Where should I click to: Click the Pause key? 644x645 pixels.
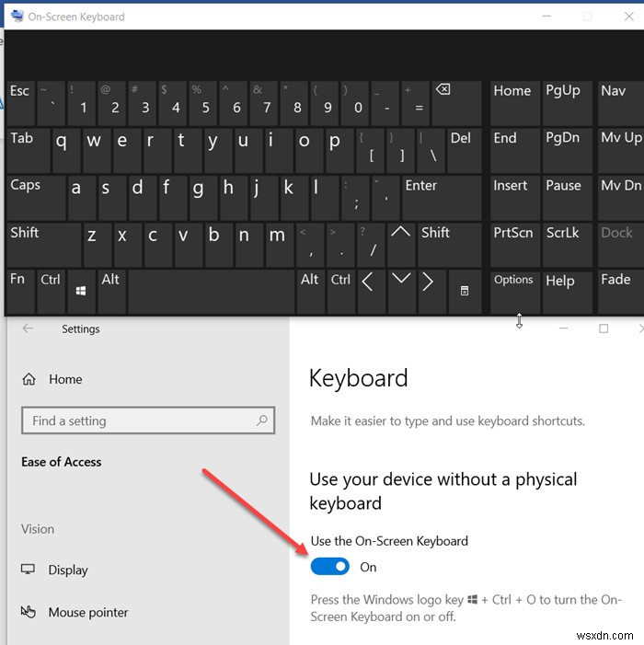tap(567, 198)
